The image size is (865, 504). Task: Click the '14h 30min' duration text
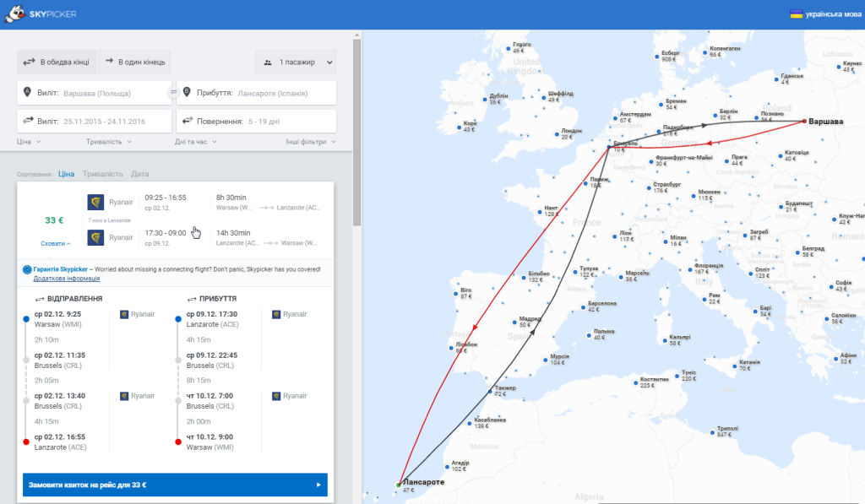pos(233,233)
